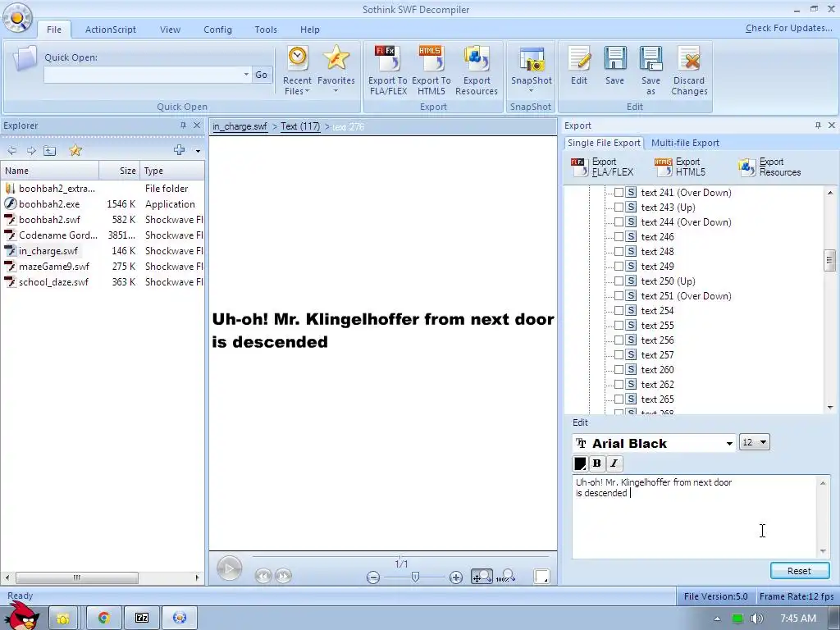Take a SnapShot of the movie
Screen dimensions: 840x630
pos(531,66)
